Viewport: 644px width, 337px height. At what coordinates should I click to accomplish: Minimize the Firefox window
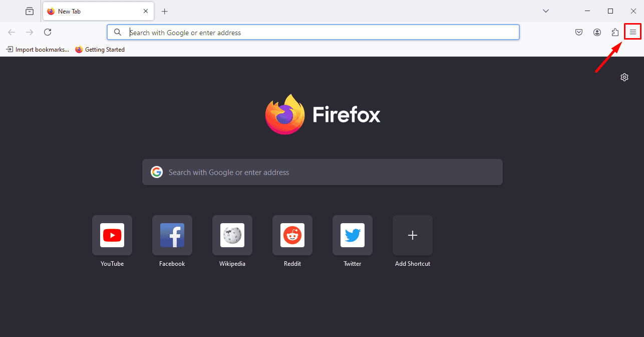pos(587,11)
